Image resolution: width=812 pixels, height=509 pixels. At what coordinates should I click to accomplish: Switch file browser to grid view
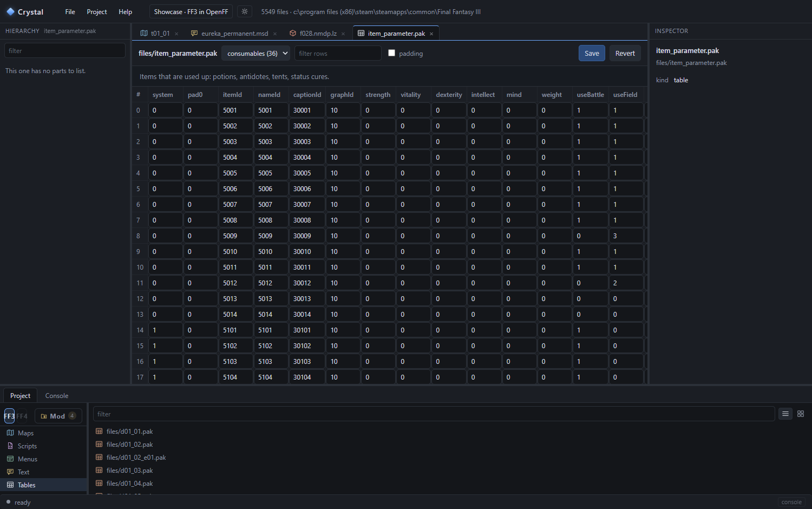[x=801, y=414]
